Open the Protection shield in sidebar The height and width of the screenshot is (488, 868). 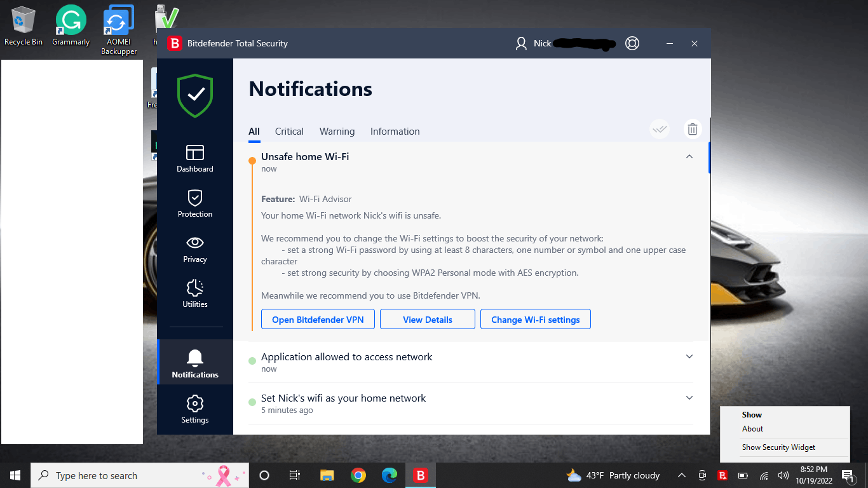click(x=195, y=204)
